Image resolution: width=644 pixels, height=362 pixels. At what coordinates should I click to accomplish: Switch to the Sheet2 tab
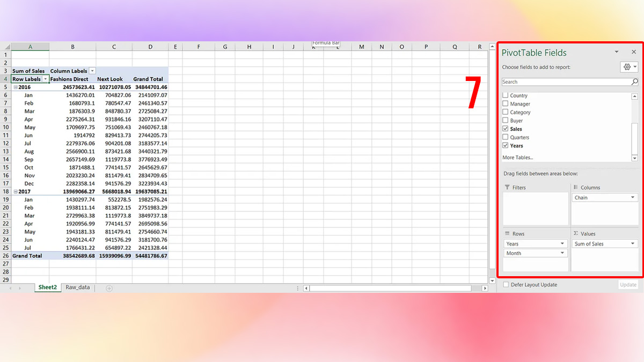pos(47,287)
